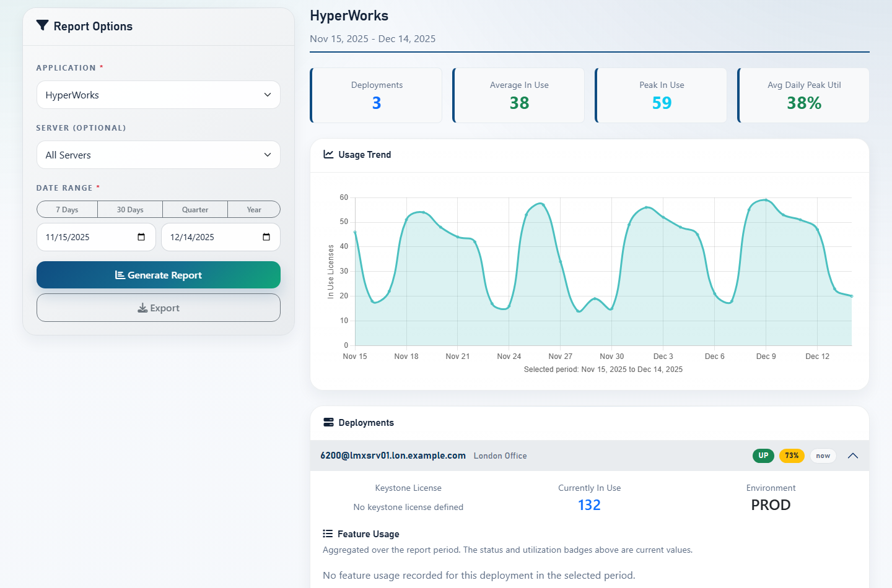
Task: Open the Application dropdown showing HyperWorks
Action: tap(159, 95)
